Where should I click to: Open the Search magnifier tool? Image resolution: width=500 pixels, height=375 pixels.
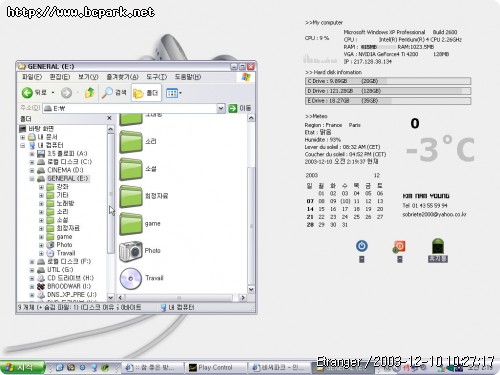107,93
